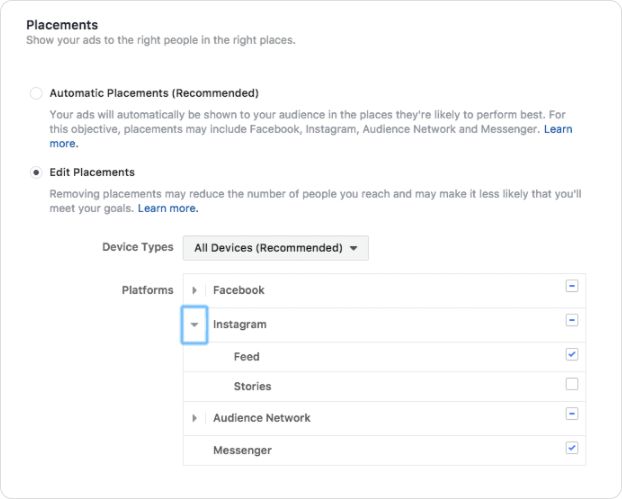
Task: Click the Facebook platform label
Action: [x=238, y=290]
